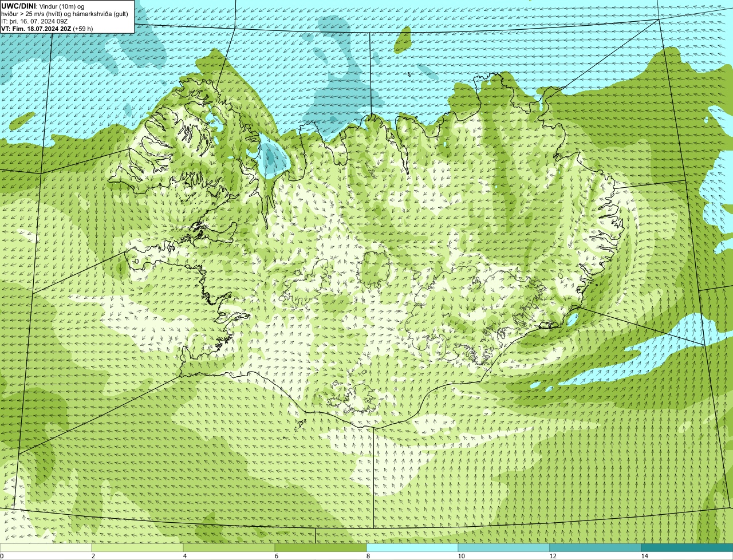
Task: Click the 2–4 m/s light green legend swatch
Action: pos(137,547)
